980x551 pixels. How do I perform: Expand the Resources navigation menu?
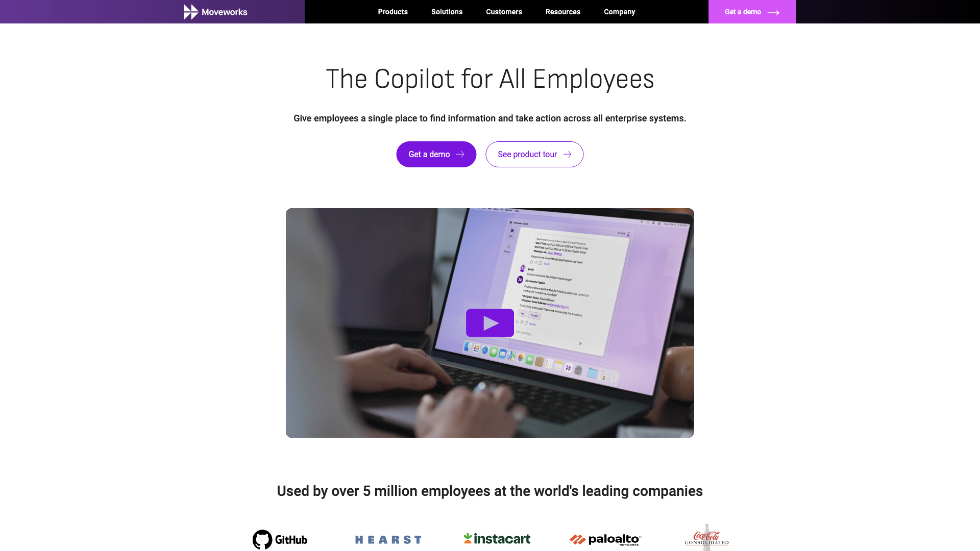[x=562, y=11]
